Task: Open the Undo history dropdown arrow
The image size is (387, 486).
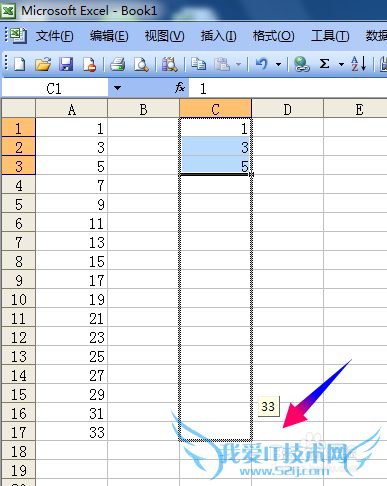Action: point(278,64)
